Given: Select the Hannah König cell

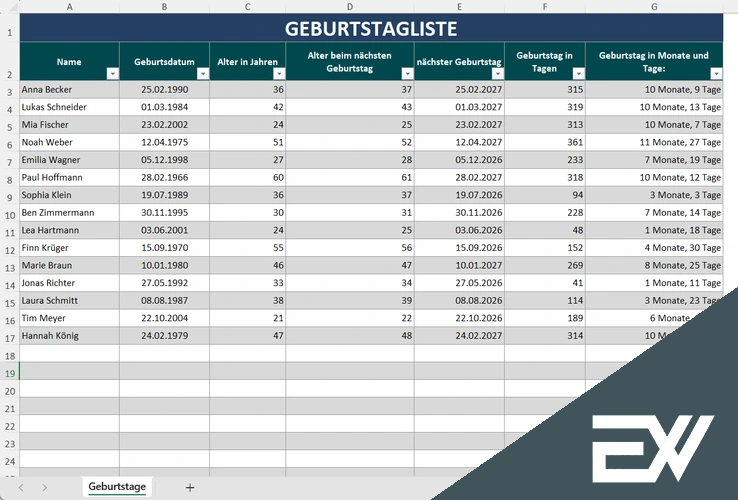Looking at the screenshot, I should [x=70, y=336].
